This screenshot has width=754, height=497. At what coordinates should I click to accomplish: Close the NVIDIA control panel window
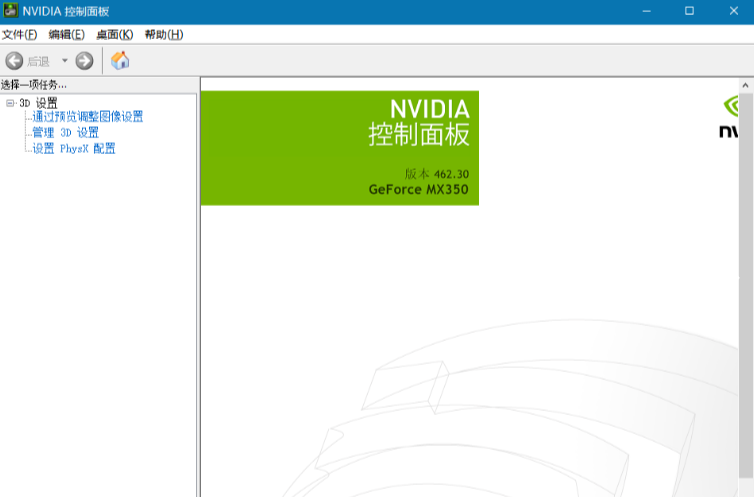pos(734,11)
